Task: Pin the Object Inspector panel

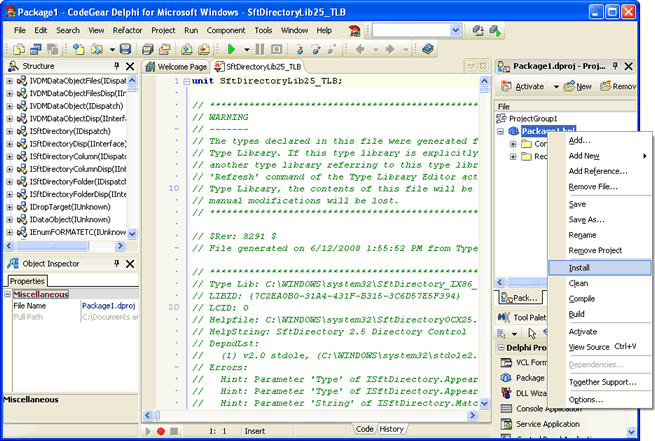Action: coord(117,263)
